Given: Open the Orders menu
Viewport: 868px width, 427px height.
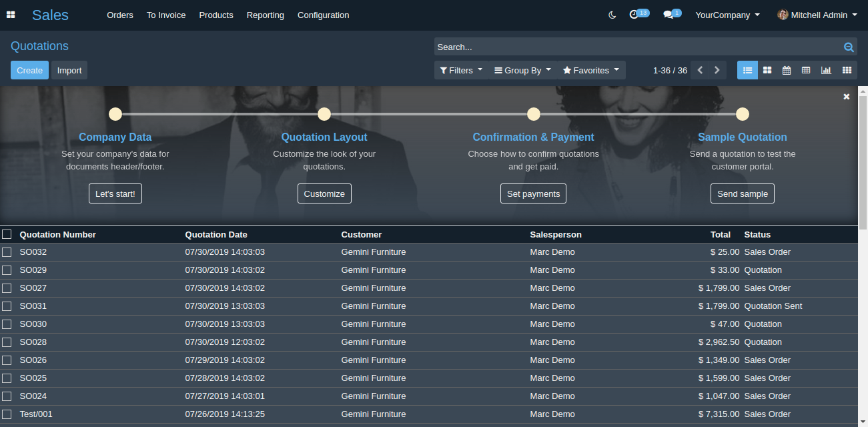Looking at the screenshot, I should tap(120, 15).
